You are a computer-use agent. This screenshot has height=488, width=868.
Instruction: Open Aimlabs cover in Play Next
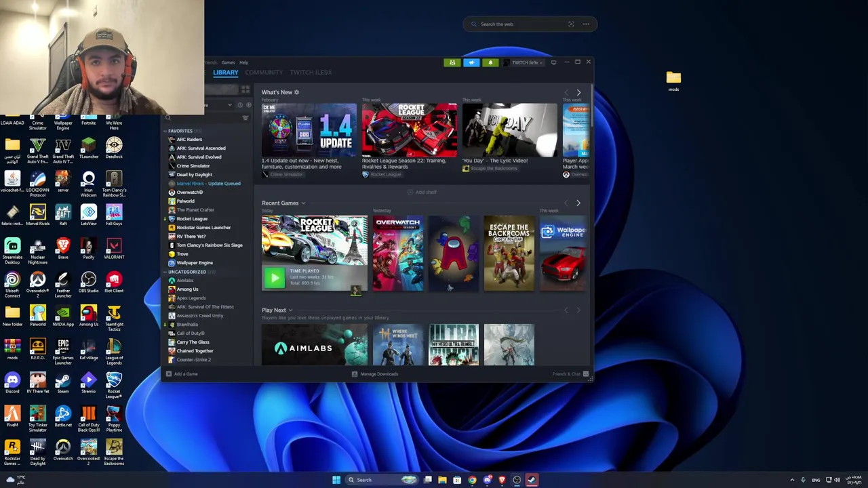[x=315, y=345]
